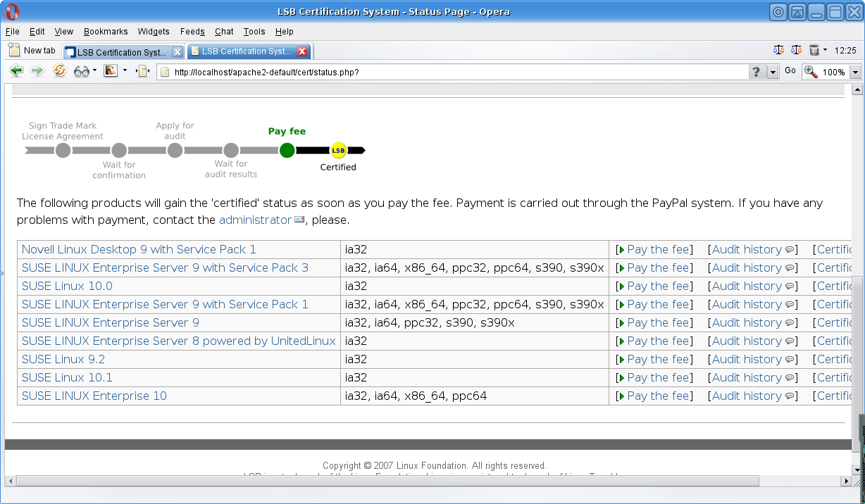The image size is (865, 504).
Task: Click the first scales icon on the tab bar
Action: 778,51
